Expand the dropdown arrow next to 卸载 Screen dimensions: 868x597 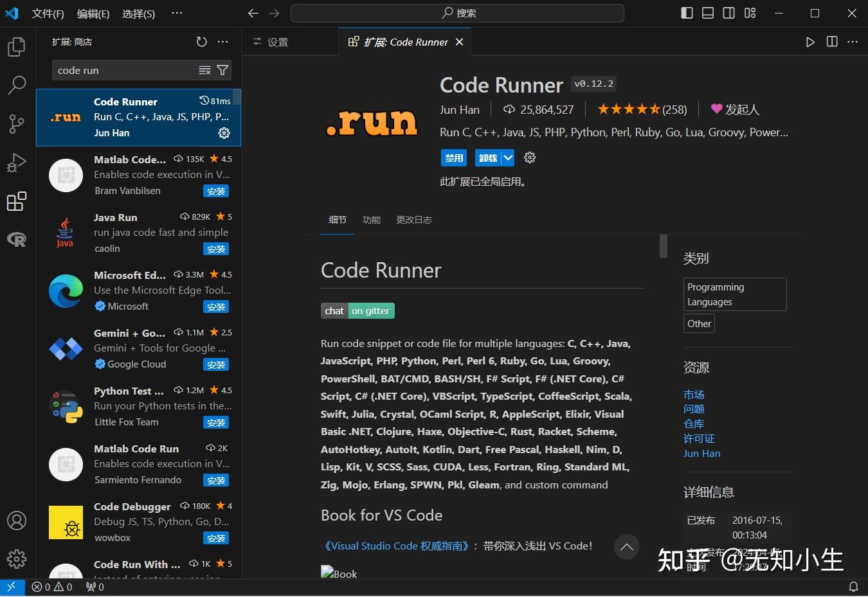click(x=507, y=157)
